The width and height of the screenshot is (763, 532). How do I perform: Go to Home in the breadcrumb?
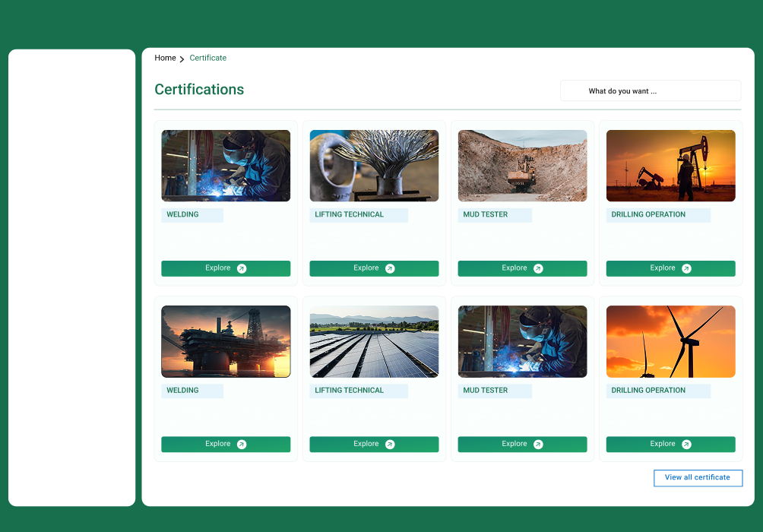coord(165,58)
